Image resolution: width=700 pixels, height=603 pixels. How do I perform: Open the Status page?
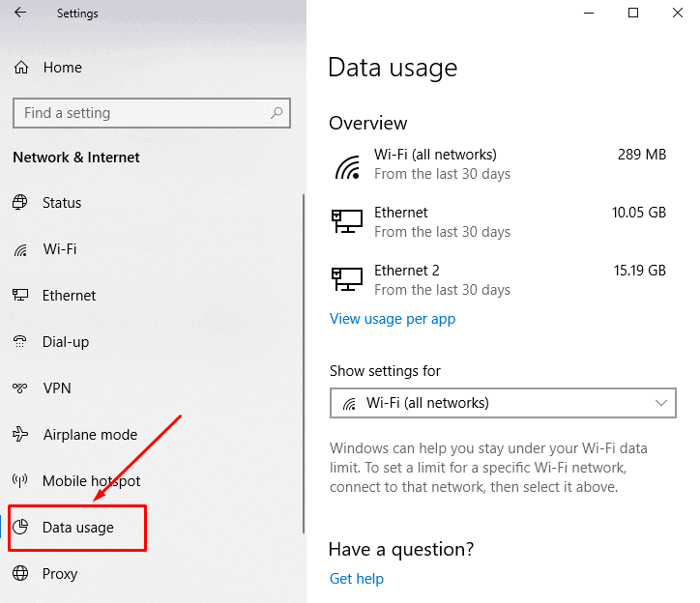pos(62,203)
